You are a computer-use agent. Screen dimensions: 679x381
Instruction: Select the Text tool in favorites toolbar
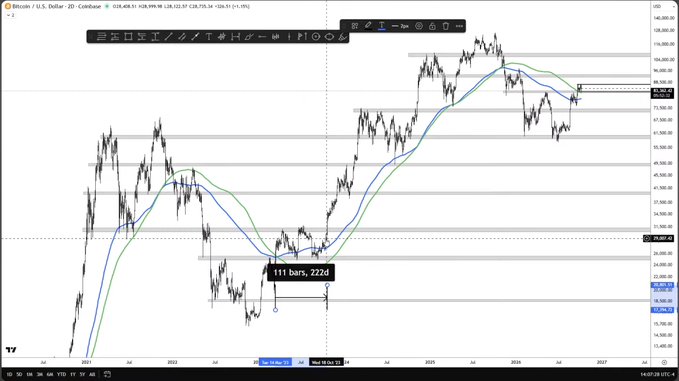coord(209,37)
